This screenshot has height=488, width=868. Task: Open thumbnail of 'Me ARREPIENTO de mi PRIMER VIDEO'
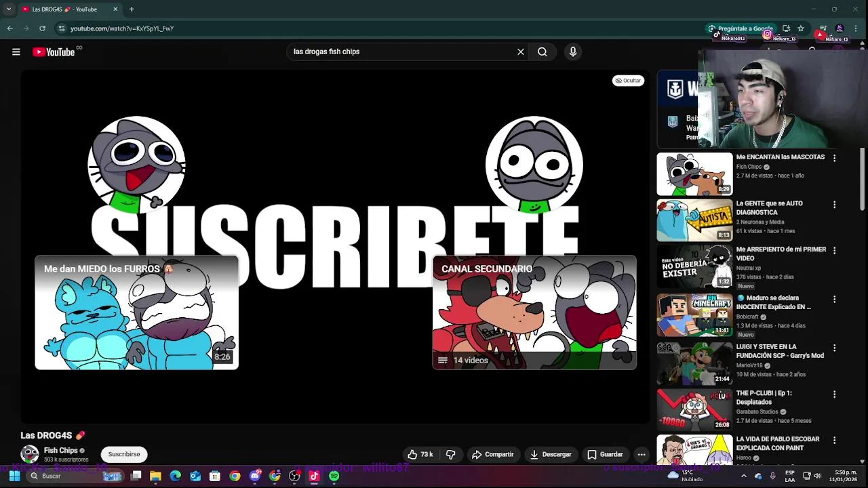694,266
